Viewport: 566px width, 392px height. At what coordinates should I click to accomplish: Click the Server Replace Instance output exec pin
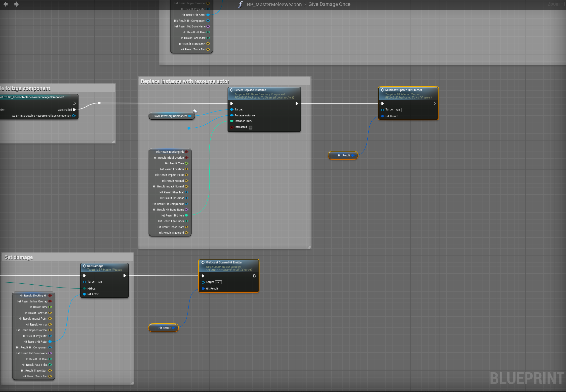pos(297,104)
